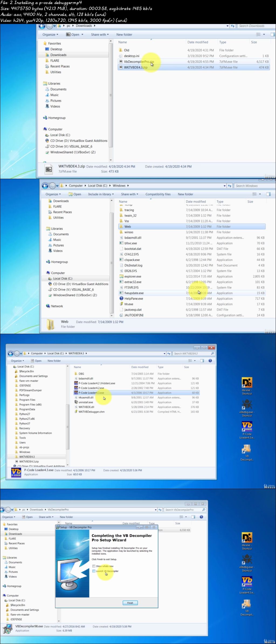Select Recent Places under Favorites in Downloads window
This screenshot has height=644, width=276.
point(60,66)
